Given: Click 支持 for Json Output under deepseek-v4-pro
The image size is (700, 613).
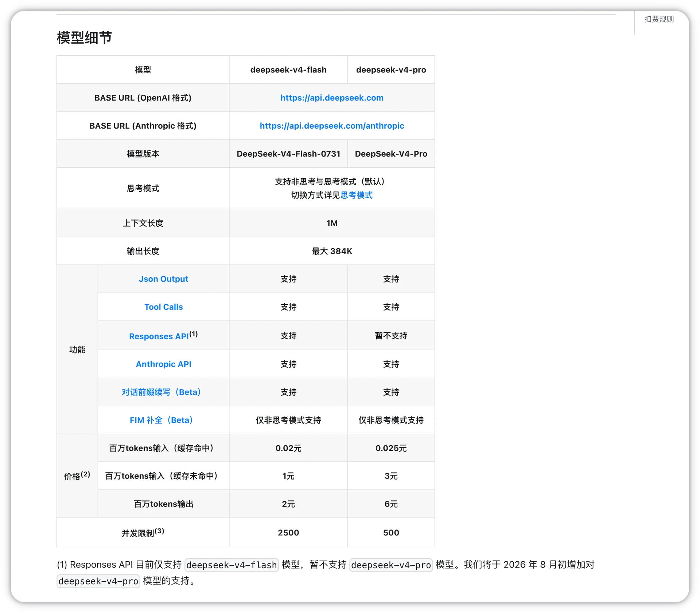Looking at the screenshot, I should click(x=391, y=279).
